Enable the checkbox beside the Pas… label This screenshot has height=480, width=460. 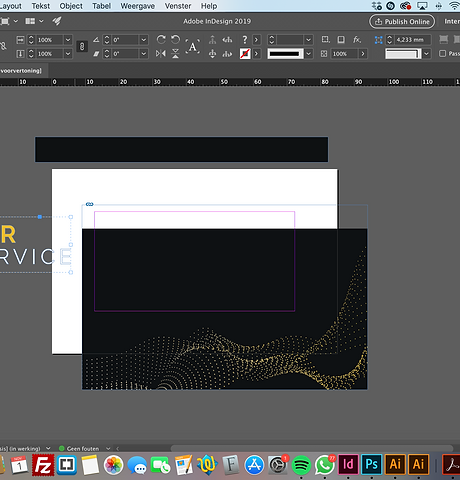(442, 53)
